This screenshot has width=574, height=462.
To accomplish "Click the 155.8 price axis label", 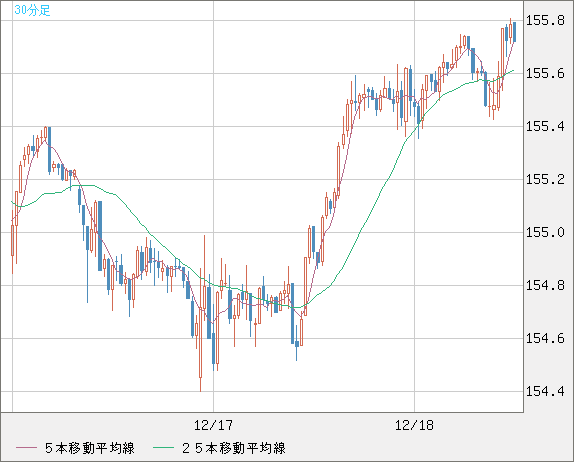I will click(x=545, y=21).
